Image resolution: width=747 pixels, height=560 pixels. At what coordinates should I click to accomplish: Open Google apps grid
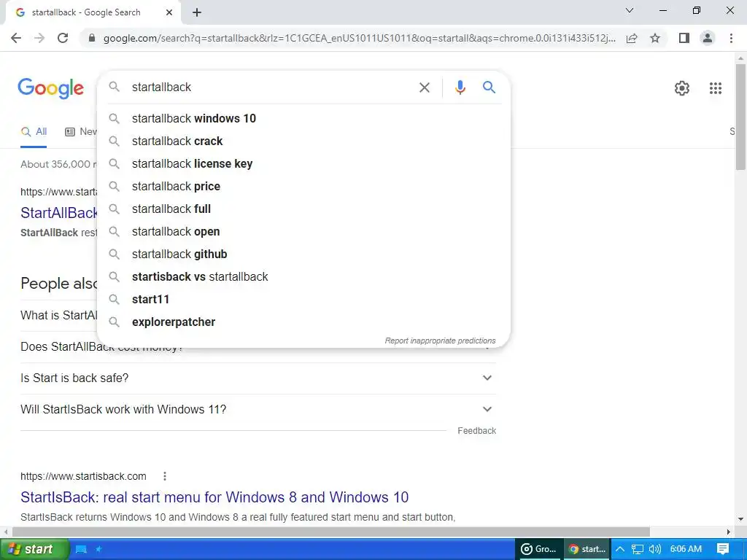[715, 88]
